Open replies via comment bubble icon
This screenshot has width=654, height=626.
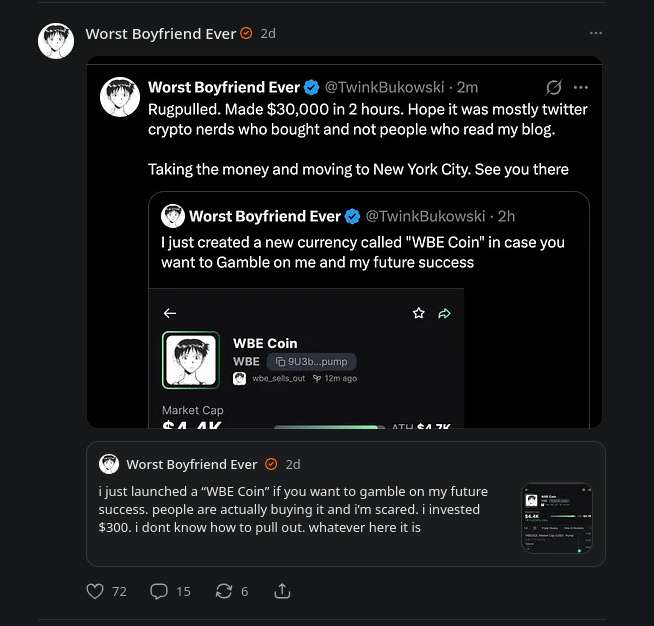click(158, 591)
